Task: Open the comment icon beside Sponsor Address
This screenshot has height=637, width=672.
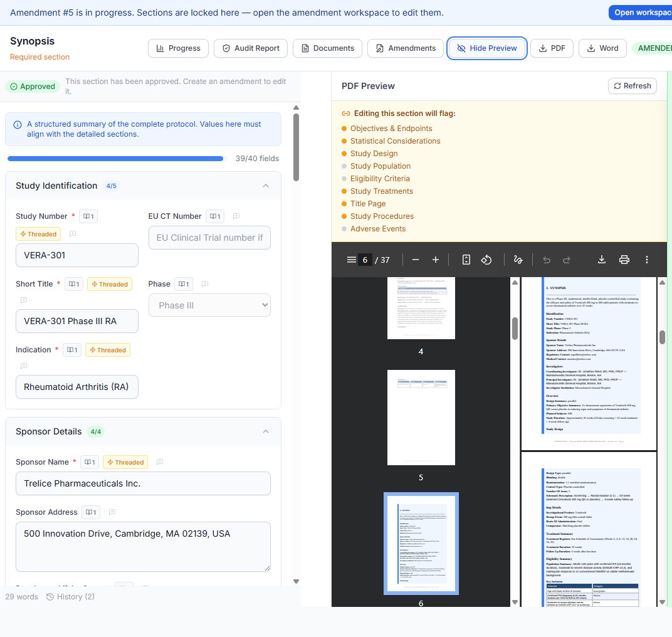Action: 112,512
